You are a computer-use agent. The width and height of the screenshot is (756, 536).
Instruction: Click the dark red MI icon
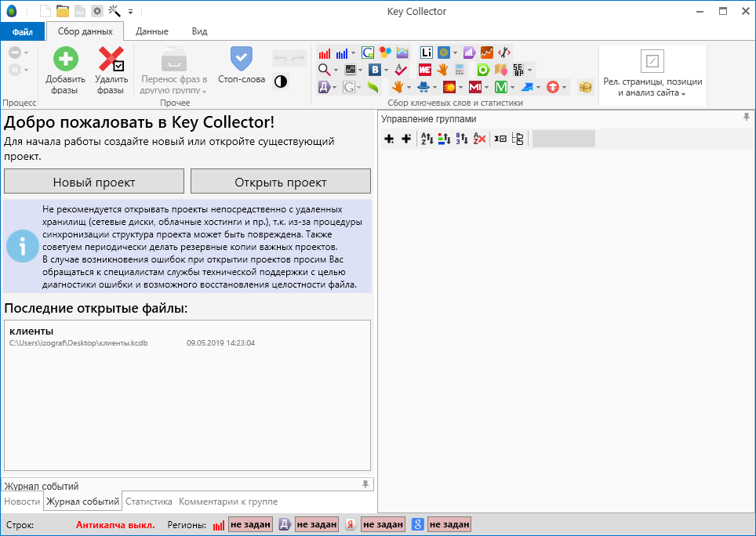point(475,87)
